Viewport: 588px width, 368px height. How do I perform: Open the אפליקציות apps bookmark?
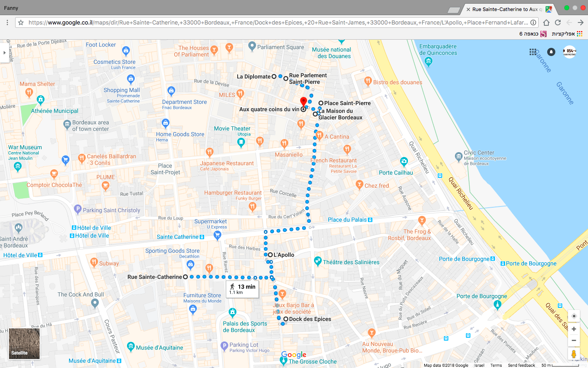coord(567,34)
